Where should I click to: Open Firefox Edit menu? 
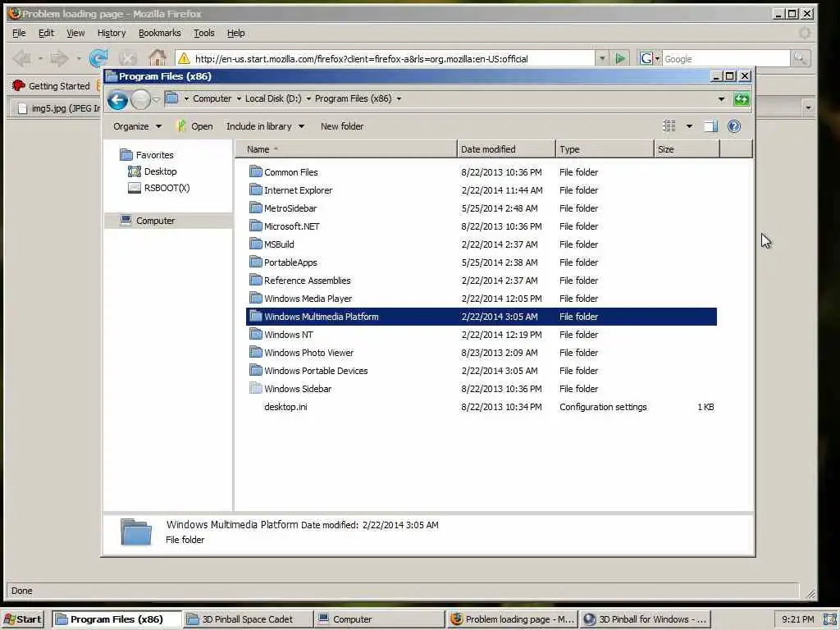coord(46,33)
